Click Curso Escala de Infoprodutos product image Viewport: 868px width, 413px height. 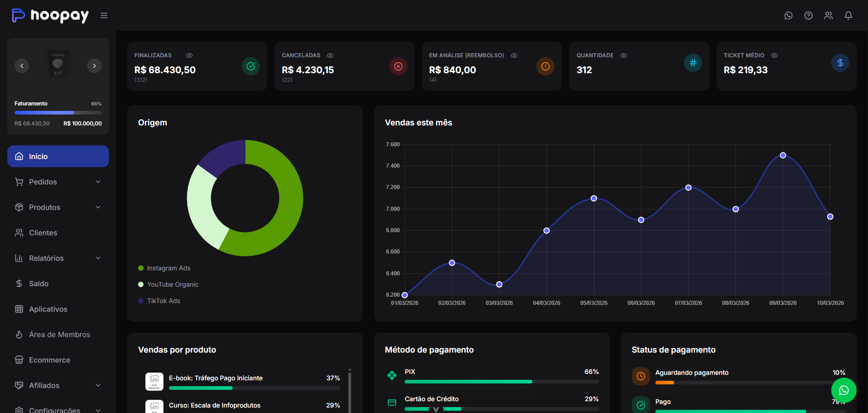tap(154, 406)
